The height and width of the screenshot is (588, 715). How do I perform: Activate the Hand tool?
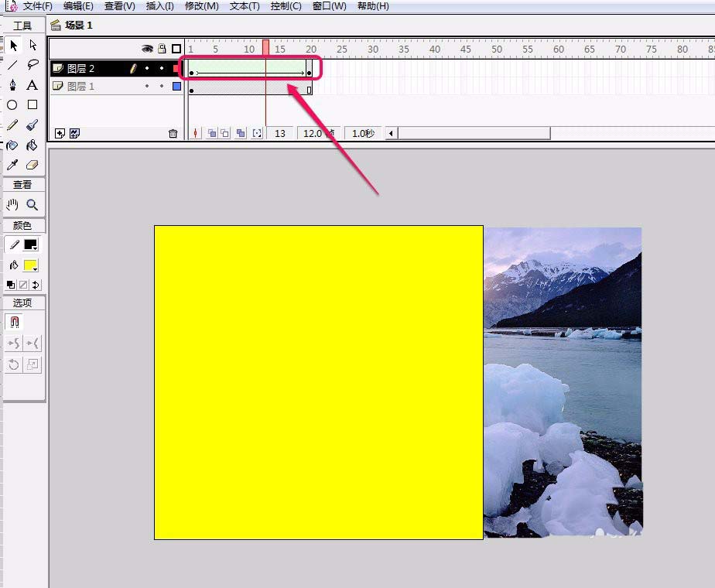[x=12, y=205]
